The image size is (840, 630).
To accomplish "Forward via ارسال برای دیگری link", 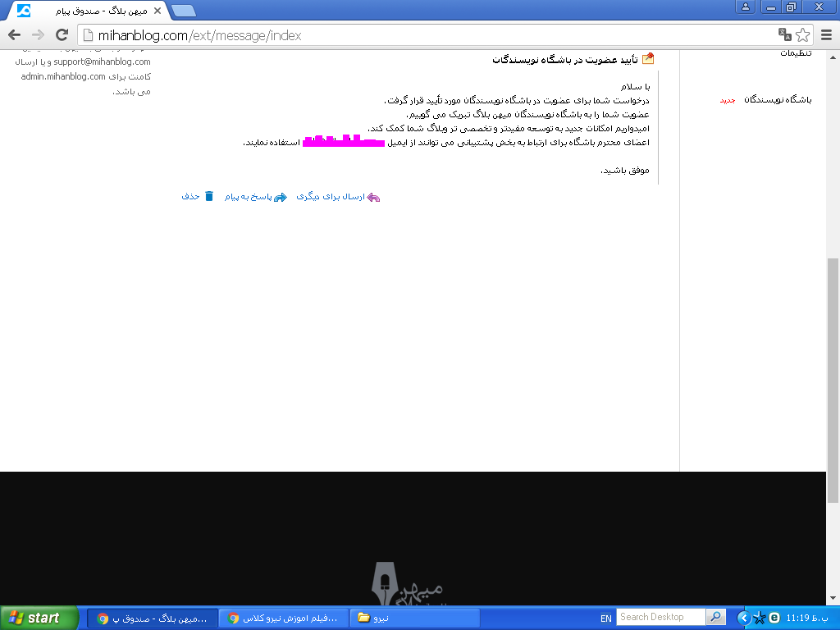I will click(331, 197).
